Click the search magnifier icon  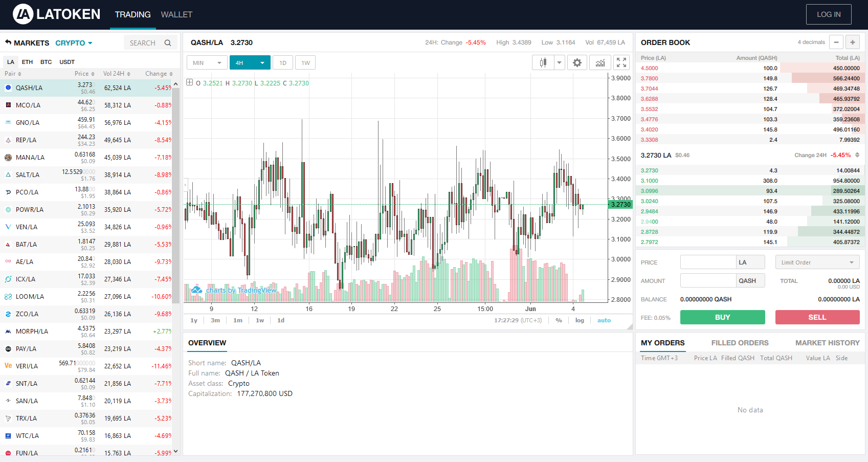(x=168, y=43)
